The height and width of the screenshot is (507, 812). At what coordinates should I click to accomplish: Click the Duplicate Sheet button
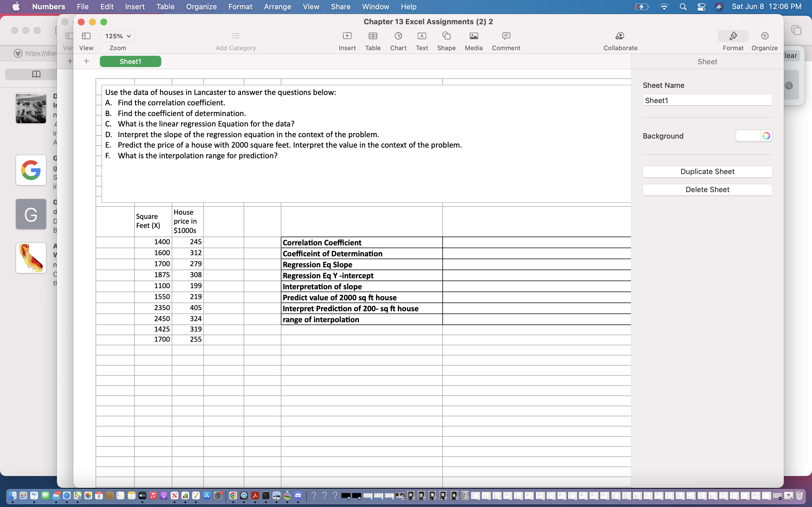(x=707, y=171)
